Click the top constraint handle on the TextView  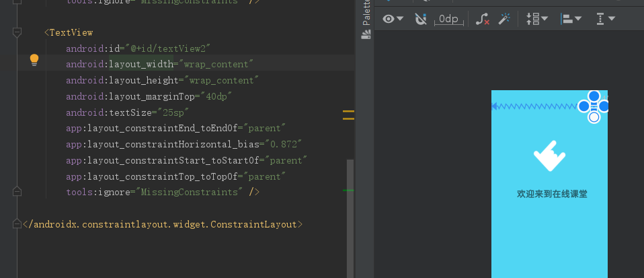click(x=594, y=96)
